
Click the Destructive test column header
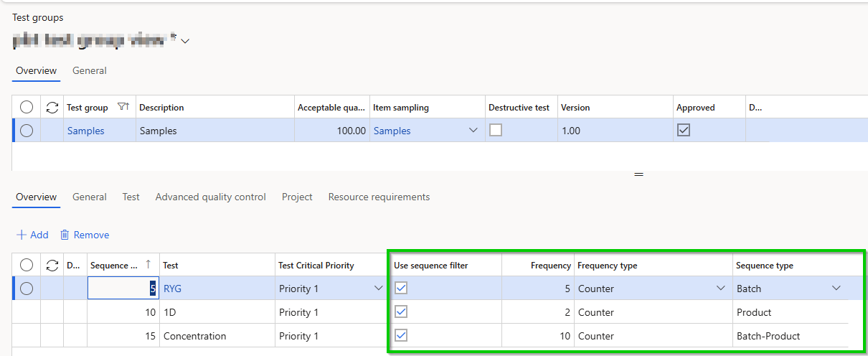[x=519, y=108]
